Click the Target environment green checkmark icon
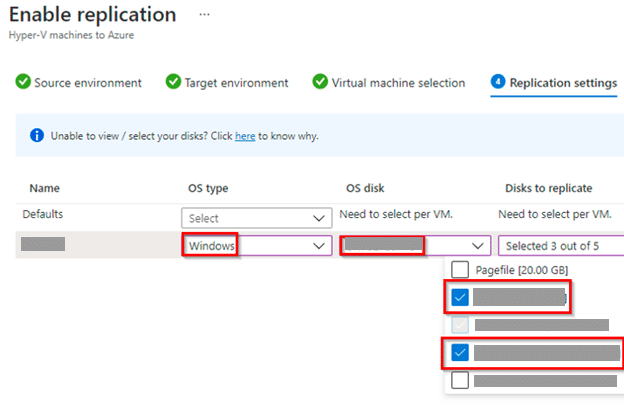624x409 pixels. 173,83
